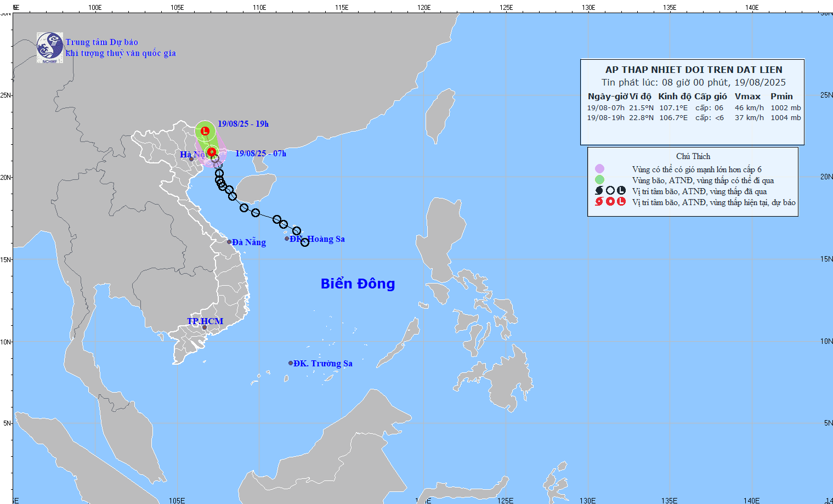
Task: Select the Chú Thích legend header
Action: (x=693, y=156)
